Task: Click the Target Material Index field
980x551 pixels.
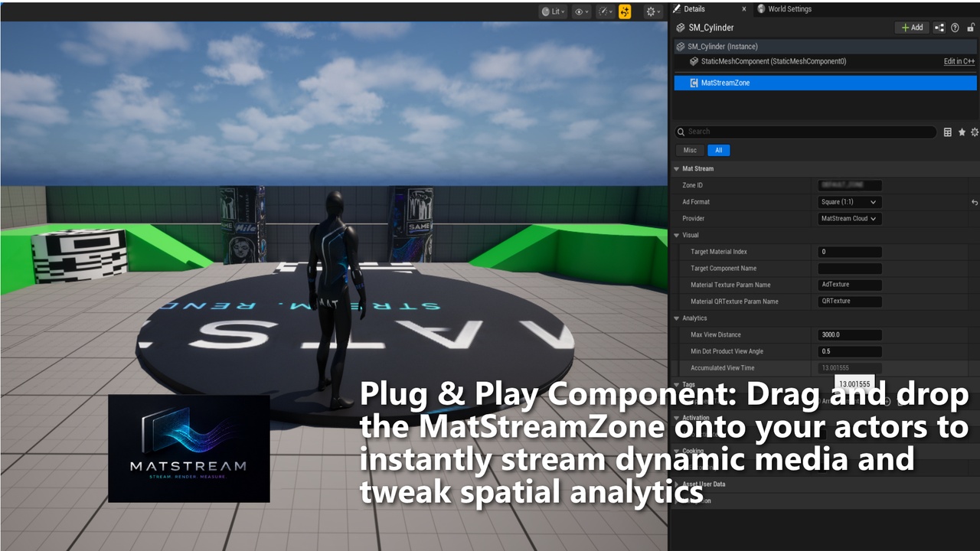Action: click(x=850, y=252)
